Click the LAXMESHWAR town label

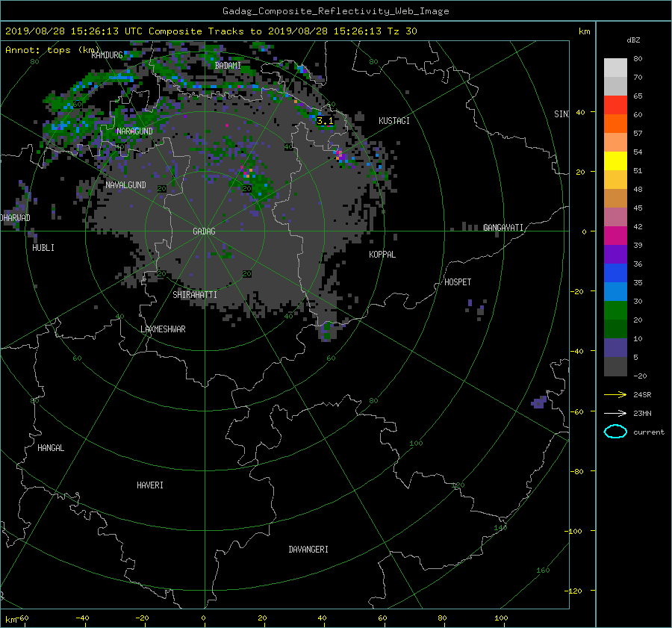coord(163,329)
